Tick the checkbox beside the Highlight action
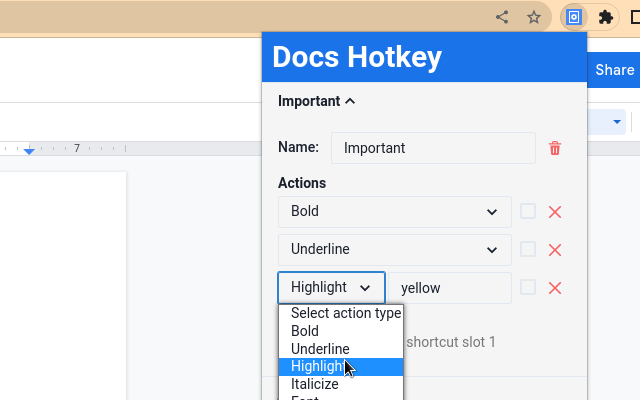This screenshot has width=640, height=400. (528, 287)
